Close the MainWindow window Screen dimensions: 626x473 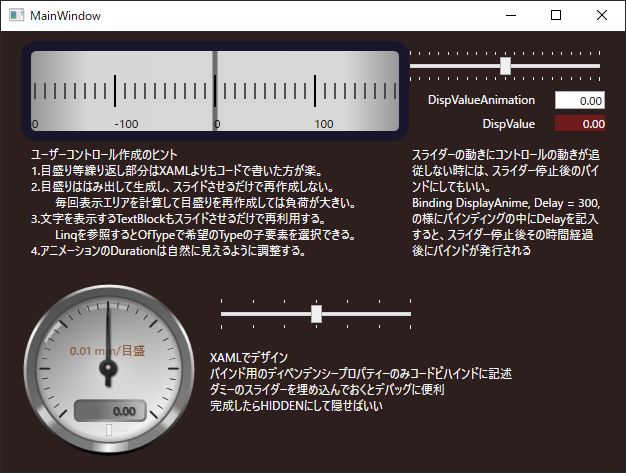[602, 16]
